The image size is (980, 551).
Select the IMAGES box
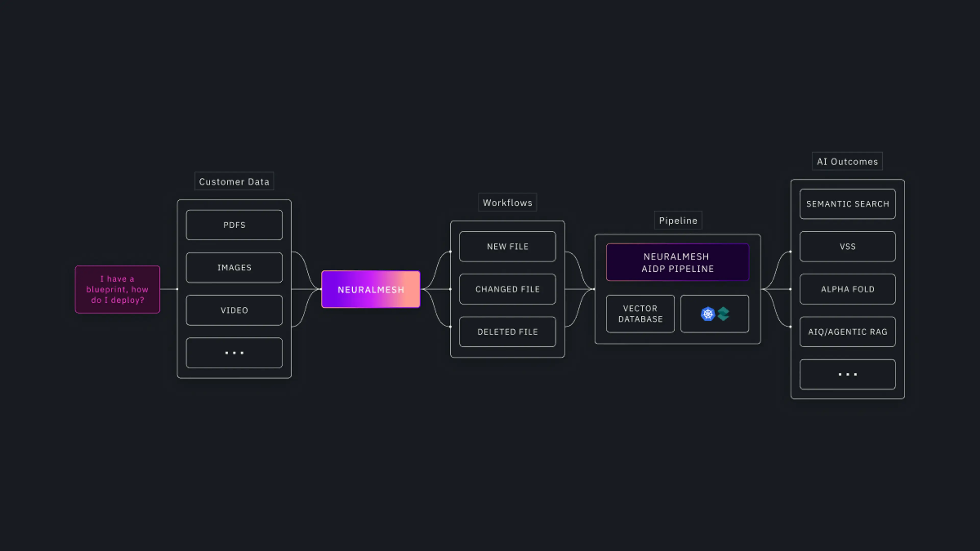coord(234,268)
